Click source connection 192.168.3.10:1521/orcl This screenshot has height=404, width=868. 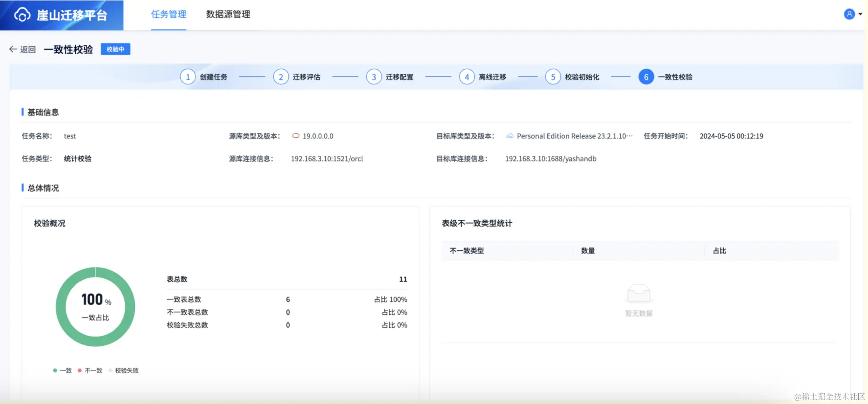(327, 158)
